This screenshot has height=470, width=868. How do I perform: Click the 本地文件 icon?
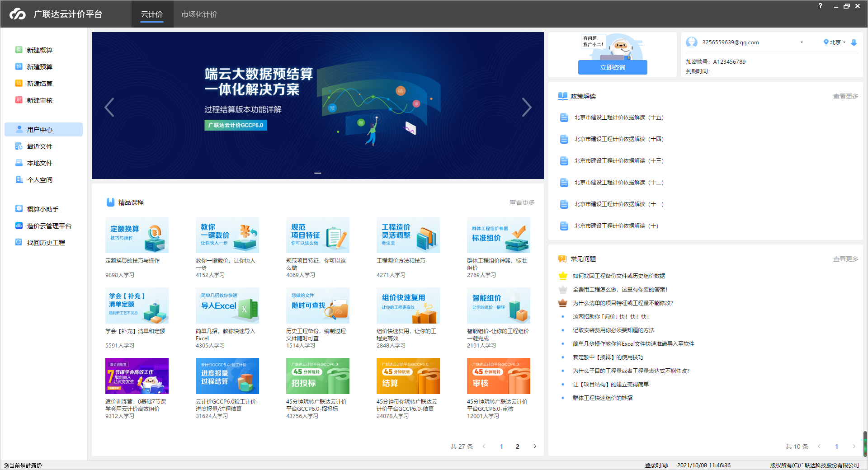coord(19,163)
